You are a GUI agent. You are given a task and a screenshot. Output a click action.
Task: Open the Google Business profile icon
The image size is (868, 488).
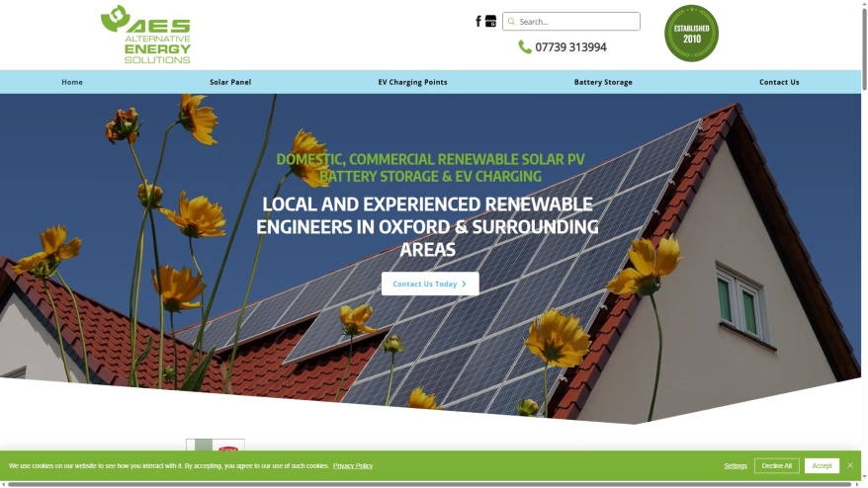point(490,22)
